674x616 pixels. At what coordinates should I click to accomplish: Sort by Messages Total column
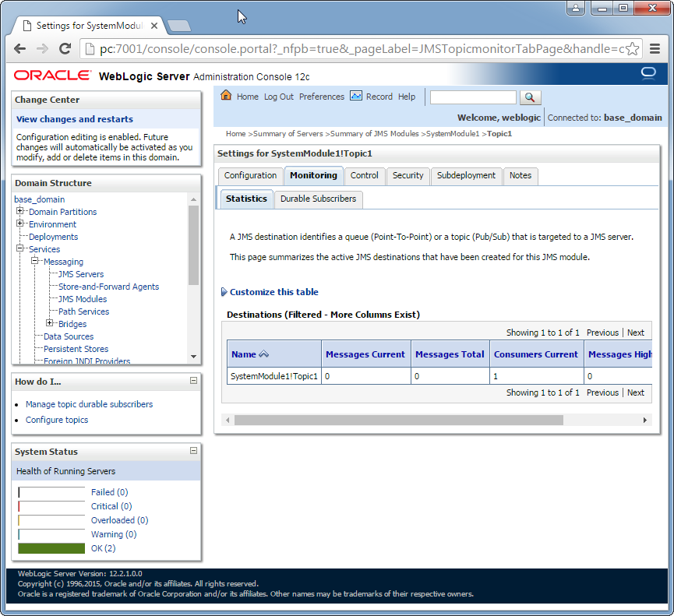point(450,354)
